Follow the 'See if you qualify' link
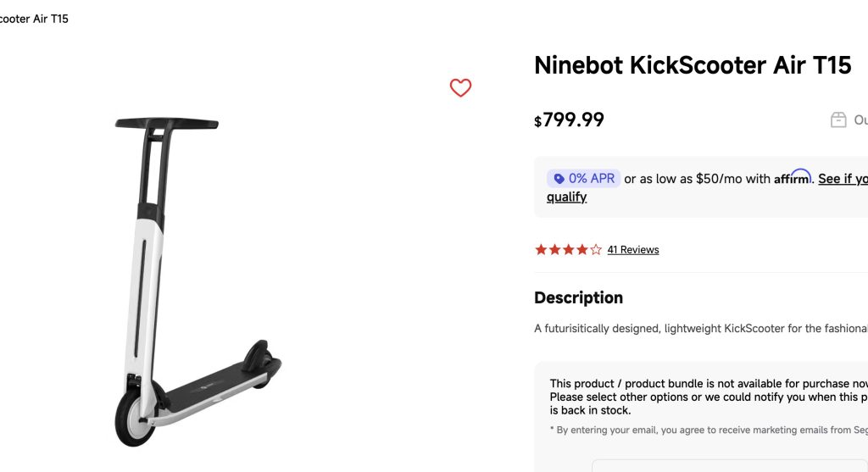 [566, 197]
